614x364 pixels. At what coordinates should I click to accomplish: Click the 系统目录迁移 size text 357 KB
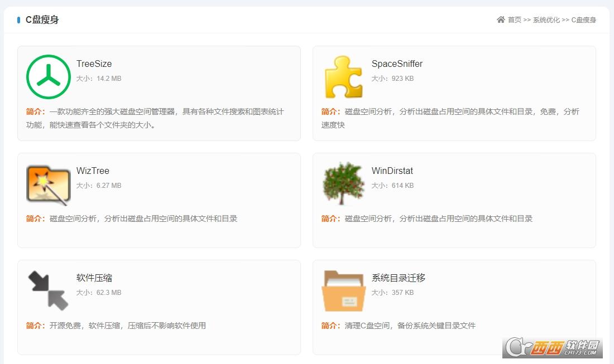coord(392,293)
